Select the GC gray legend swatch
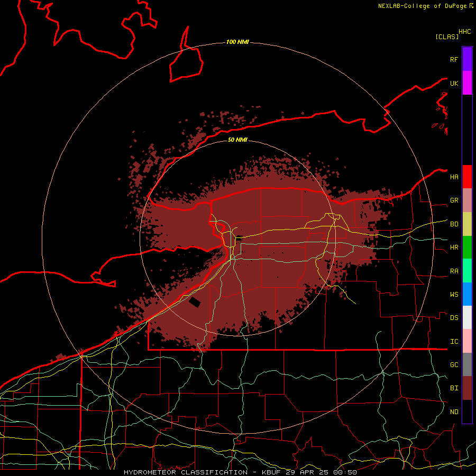476x476 pixels. [467, 364]
